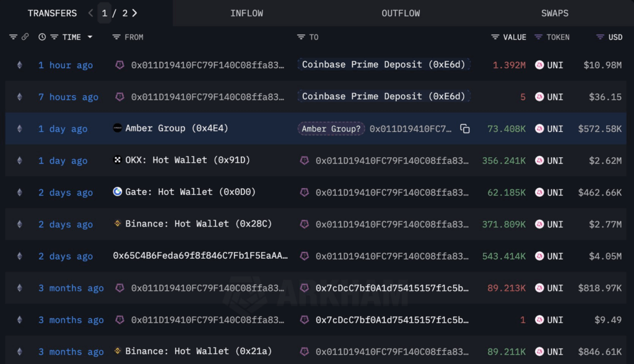Copy the Amber Group? address via copy icon

465,129
